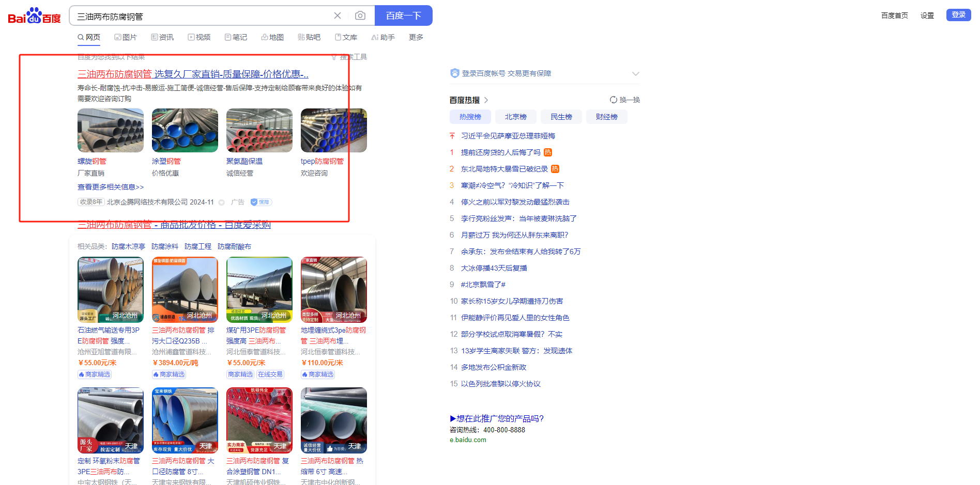
Task: Open hot search #北京飘雪了#
Action: 483,285
